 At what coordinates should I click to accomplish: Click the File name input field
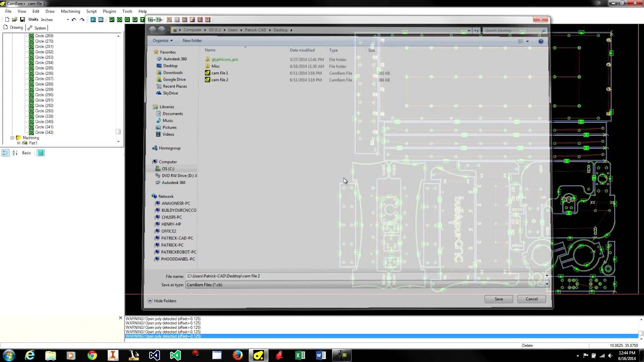pyautogui.click(x=367, y=276)
